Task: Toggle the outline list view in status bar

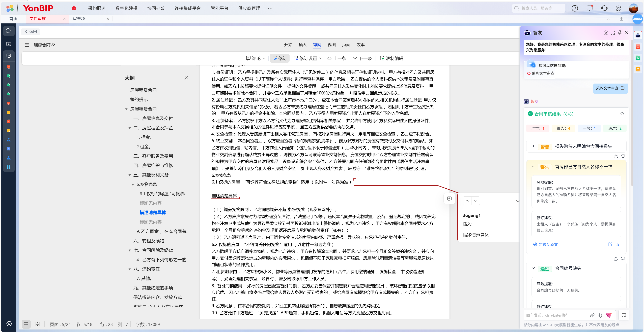Action: (x=26, y=324)
